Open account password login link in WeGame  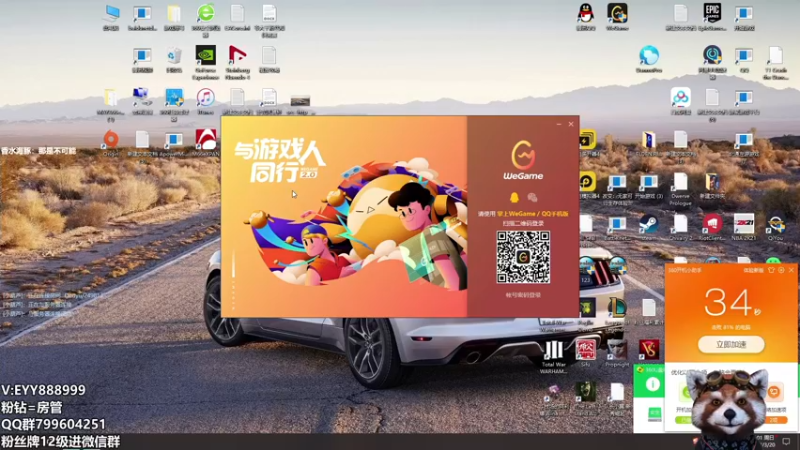(523, 295)
